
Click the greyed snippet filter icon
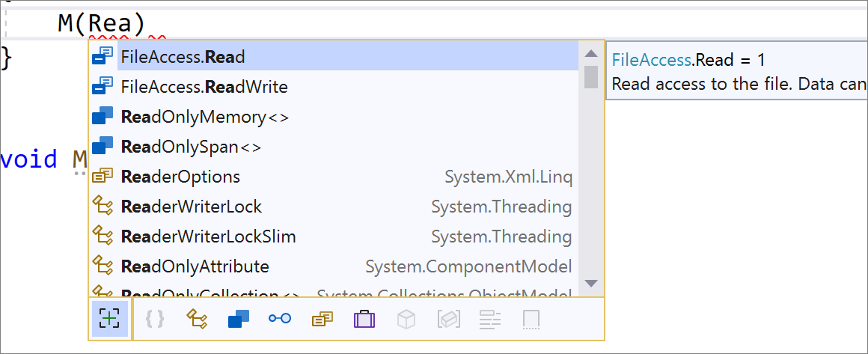(531, 319)
